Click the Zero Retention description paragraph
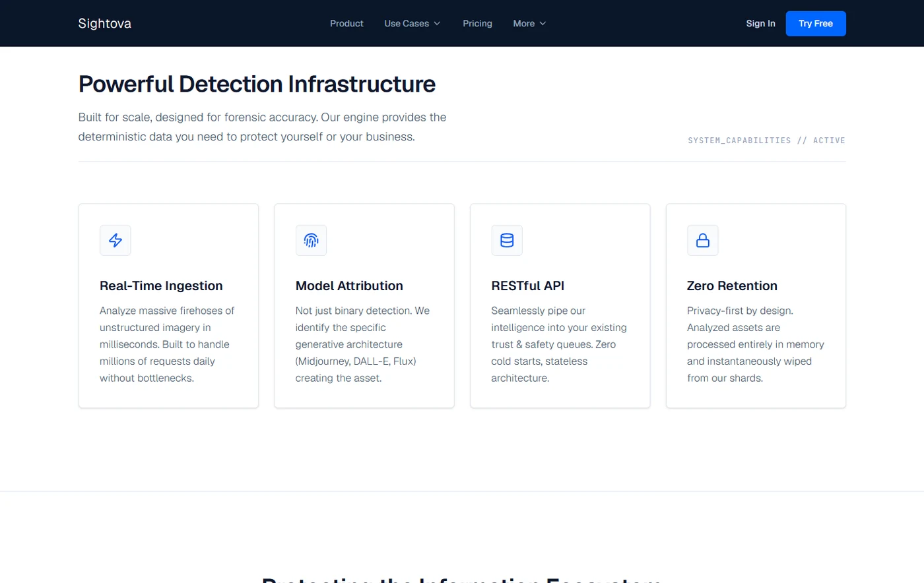The width and height of the screenshot is (924, 583). (x=756, y=344)
